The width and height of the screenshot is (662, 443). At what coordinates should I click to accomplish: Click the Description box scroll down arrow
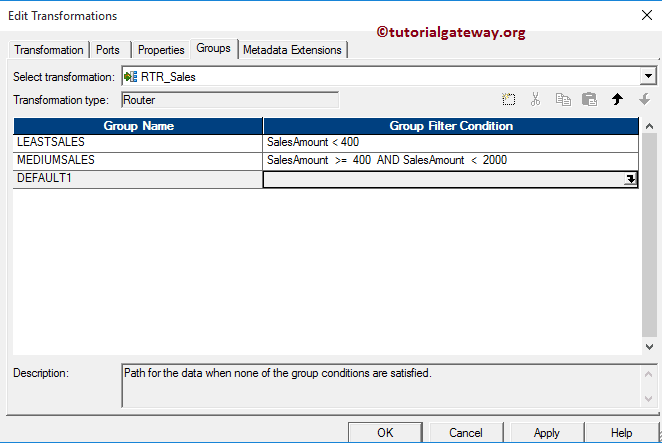pyautogui.click(x=649, y=398)
